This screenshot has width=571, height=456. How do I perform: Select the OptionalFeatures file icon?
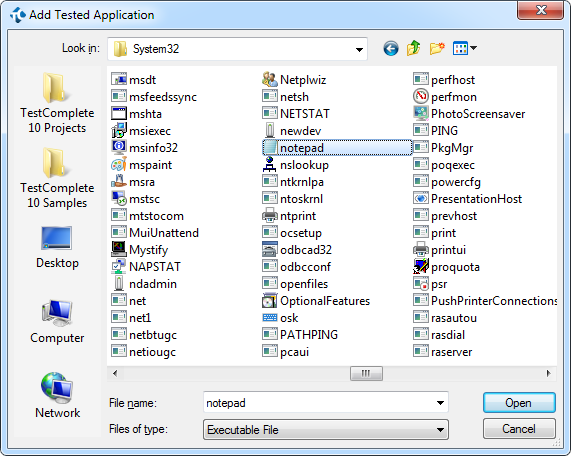tap(270, 300)
